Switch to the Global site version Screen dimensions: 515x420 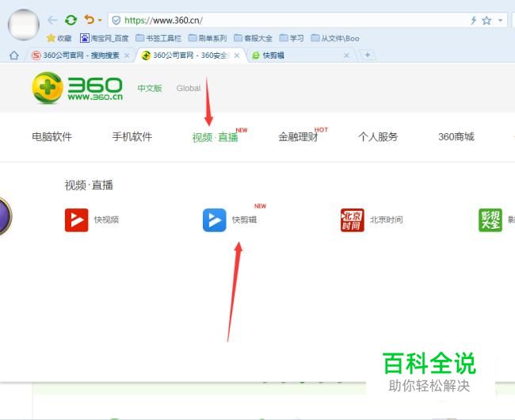point(189,88)
